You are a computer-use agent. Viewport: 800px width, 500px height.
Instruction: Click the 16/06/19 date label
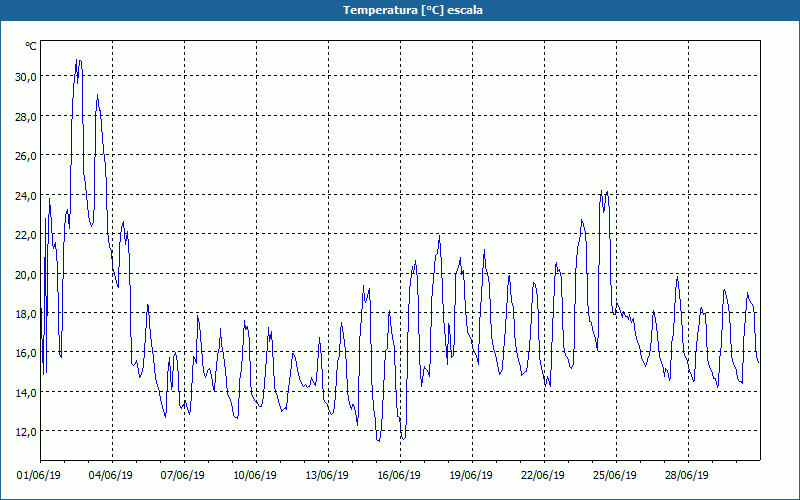[x=398, y=476]
